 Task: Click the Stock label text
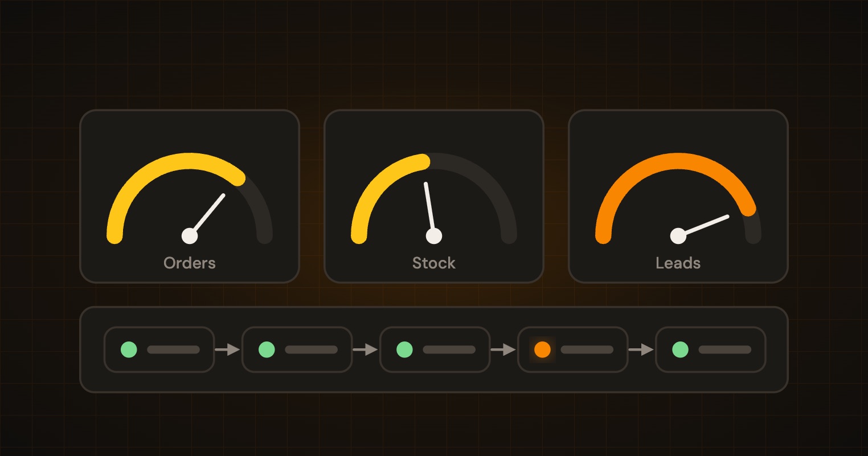(x=434, y=263)
